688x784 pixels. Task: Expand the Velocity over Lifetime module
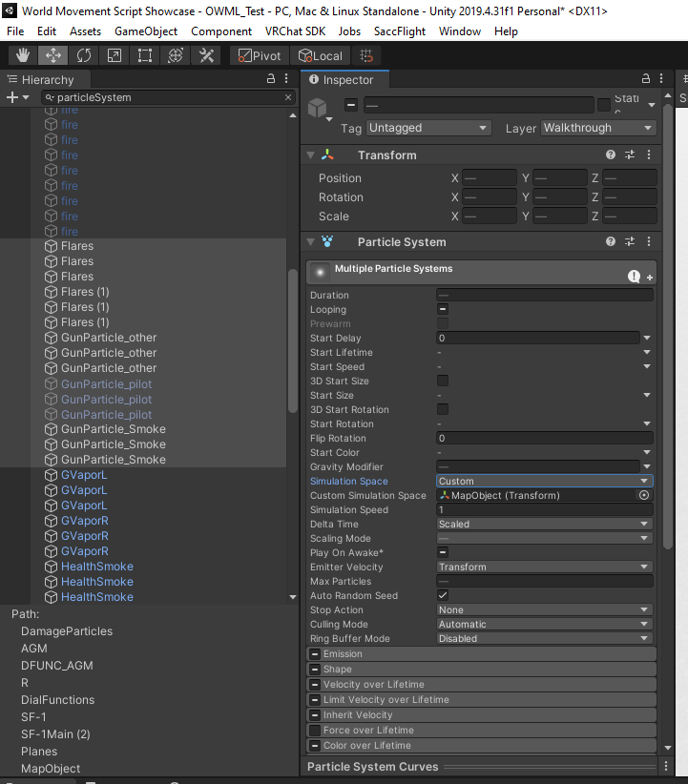[x=481, y=684]
